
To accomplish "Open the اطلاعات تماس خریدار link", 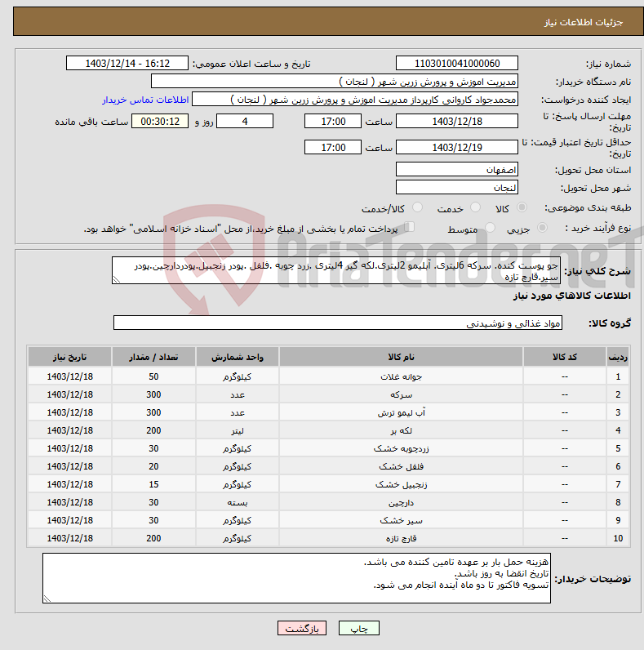I will (145, 100).
